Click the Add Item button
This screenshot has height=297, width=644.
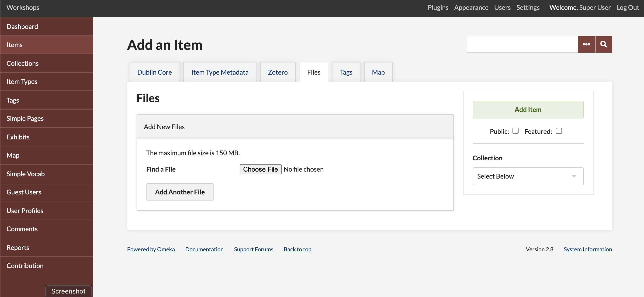click(528, 109)
